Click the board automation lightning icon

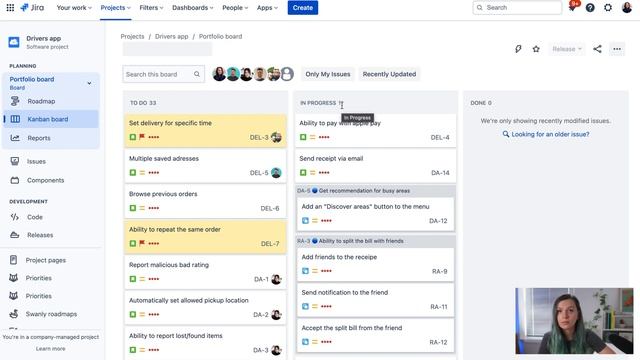tap(518, 49)
